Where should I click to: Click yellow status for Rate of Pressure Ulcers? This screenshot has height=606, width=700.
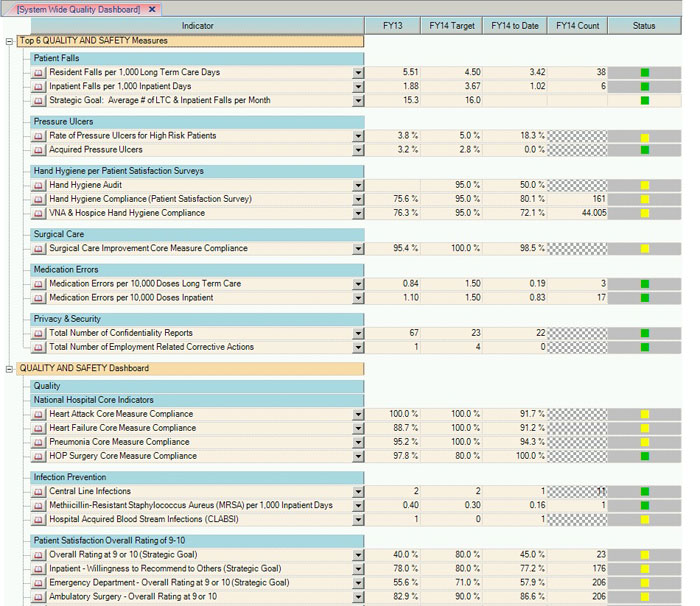tap(645, 138)
